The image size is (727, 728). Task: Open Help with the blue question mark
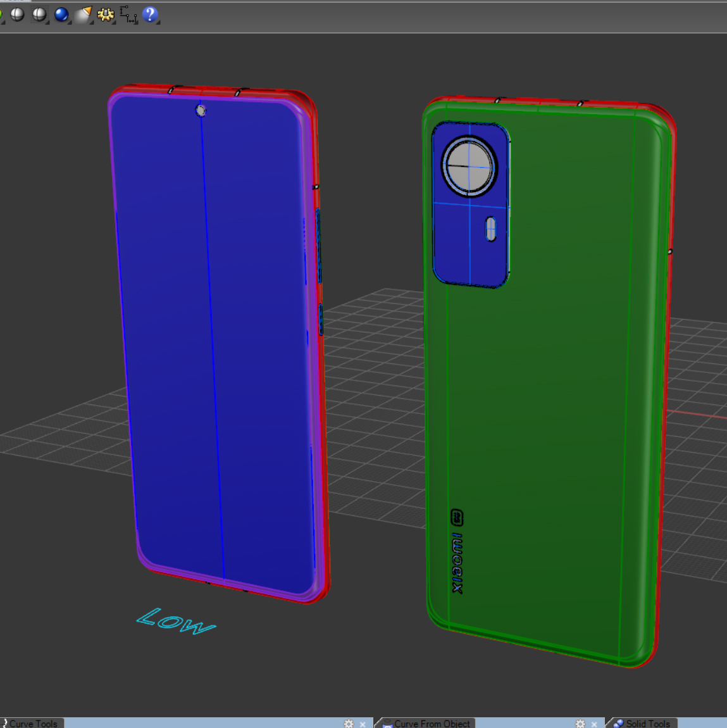click(150, 14)
